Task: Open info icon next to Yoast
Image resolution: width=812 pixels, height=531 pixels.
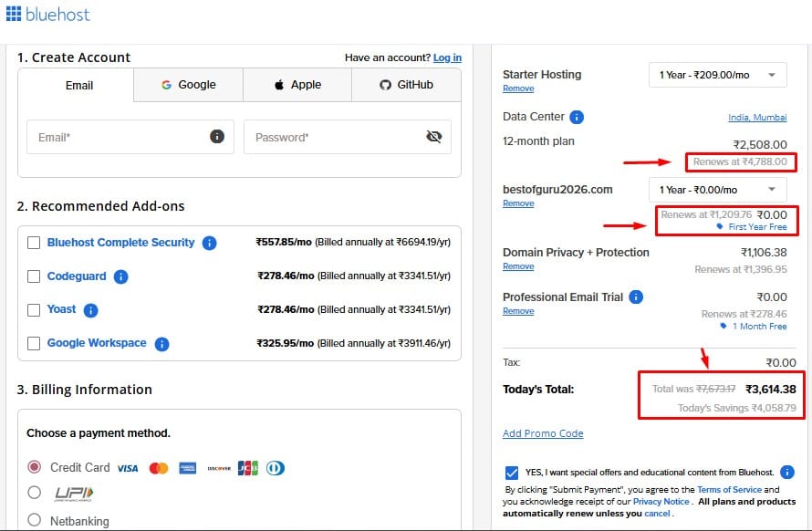Action: [x=90, y=310]
